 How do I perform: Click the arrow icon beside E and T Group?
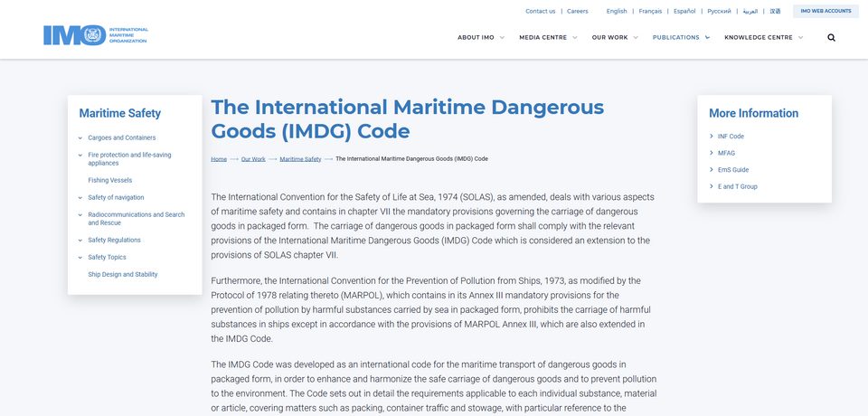tap(712, 186)
